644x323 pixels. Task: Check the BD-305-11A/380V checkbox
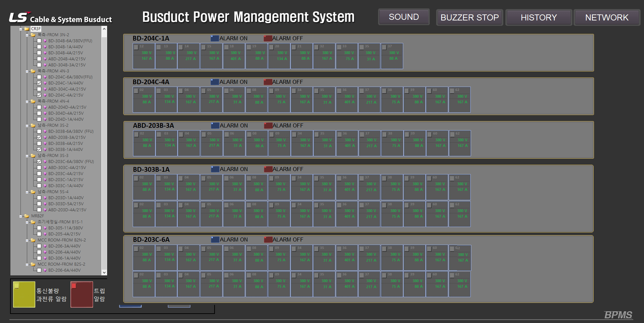(x=39, y=228)
